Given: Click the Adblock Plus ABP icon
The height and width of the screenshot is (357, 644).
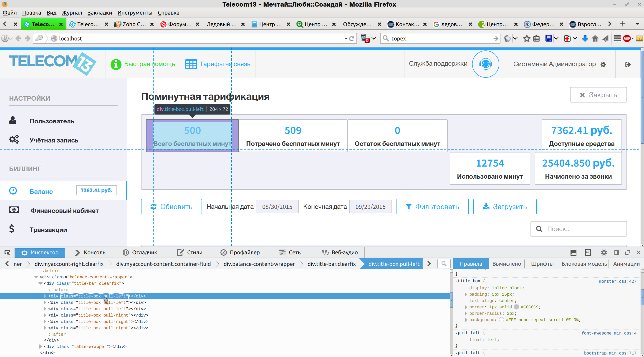Looking at the screenshot, I should pyautogui.click(x=627, y=38).
